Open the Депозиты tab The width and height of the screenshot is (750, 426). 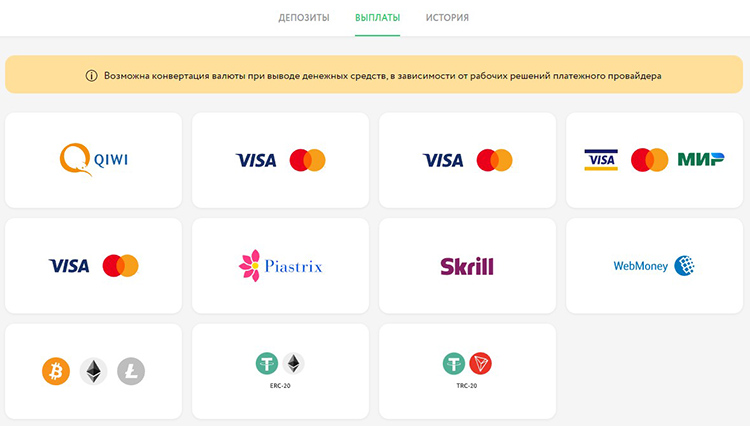click(304, 18)
